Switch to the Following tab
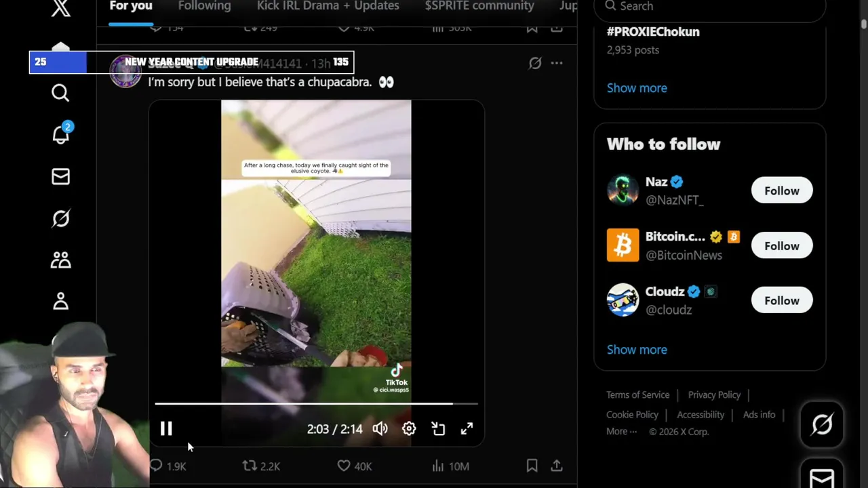Image resolution: width=868 pixels, height=488 pixels. pos(205,7)
